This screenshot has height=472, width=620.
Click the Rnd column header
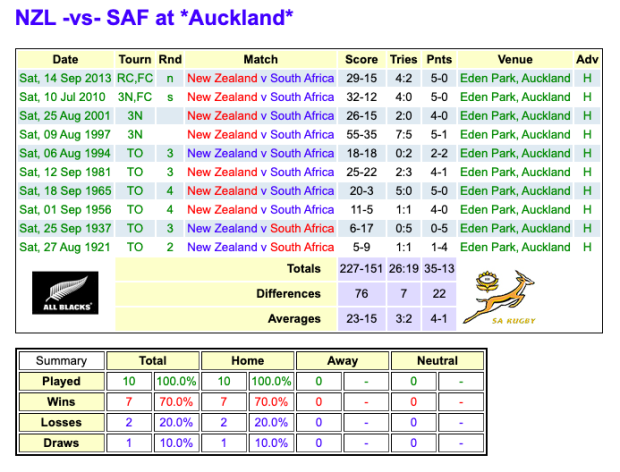170,60
